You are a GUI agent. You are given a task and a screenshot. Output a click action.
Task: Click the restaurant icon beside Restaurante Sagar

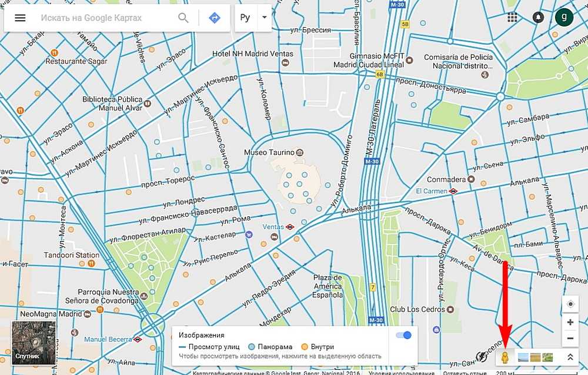point(54,52)
